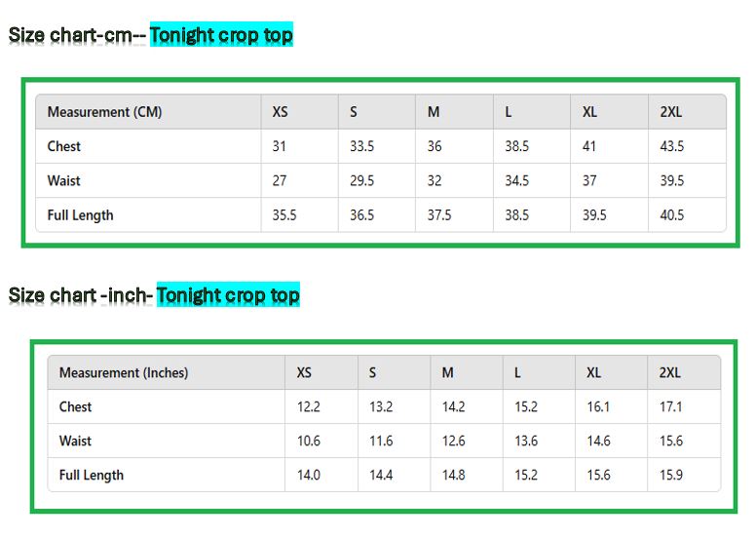756x538 pixels.
Task: Click the 32 waist value for size M
Action: point(435,180)
